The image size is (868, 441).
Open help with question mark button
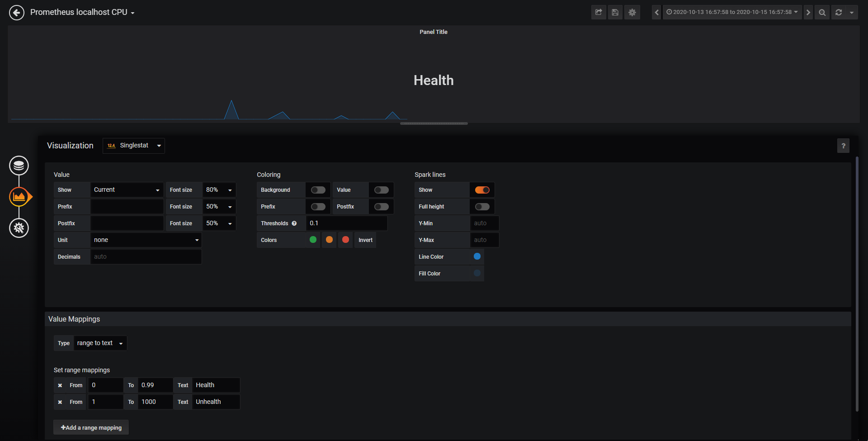pos(843,146)
